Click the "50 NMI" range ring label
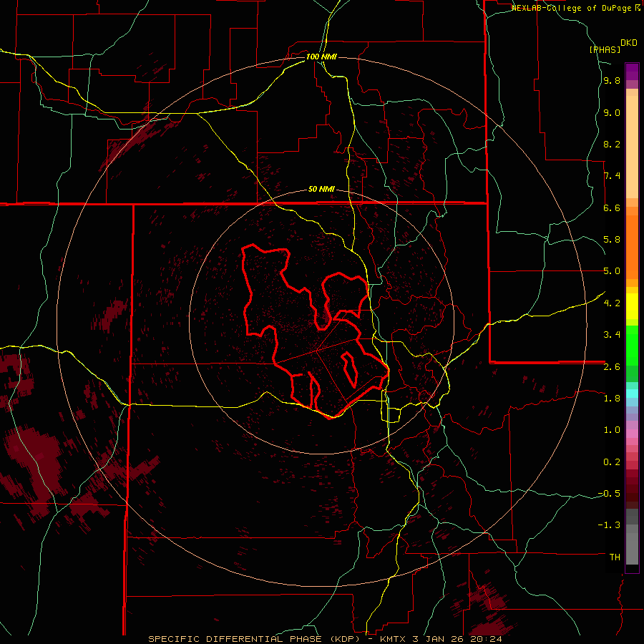 (x=321, y=189)
